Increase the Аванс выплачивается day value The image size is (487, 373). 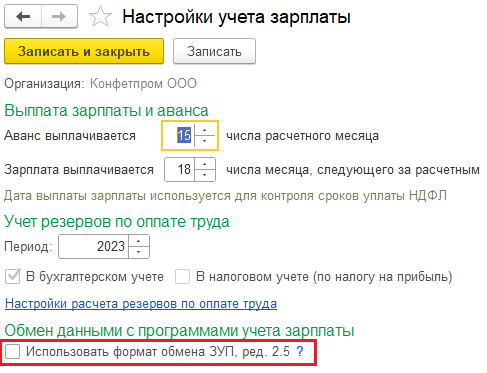(x=205, y=130)
